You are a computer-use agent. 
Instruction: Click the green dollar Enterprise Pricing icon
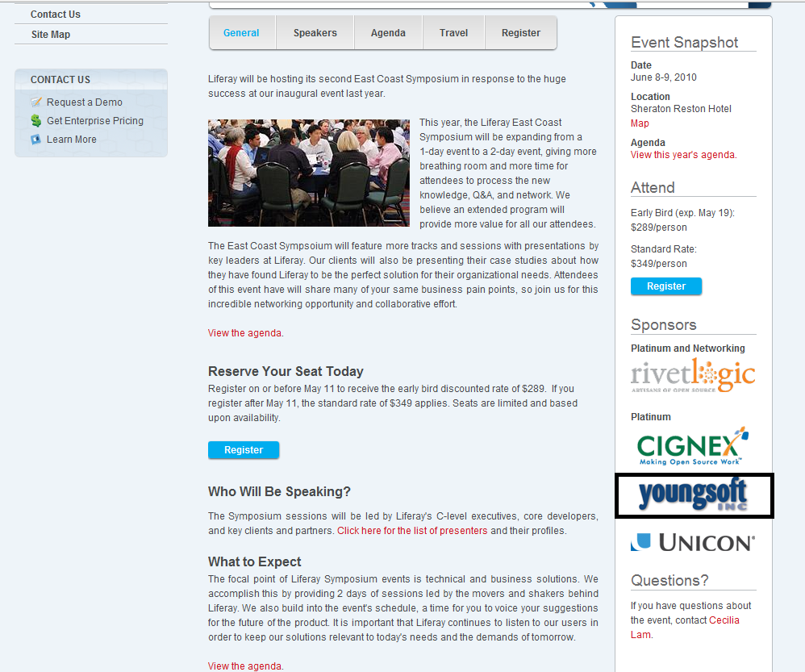tap(36, 121)
